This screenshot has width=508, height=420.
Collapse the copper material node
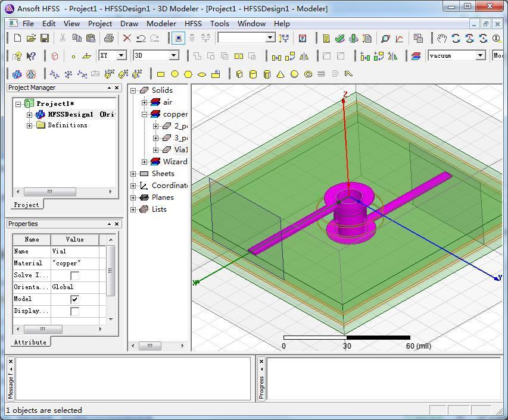click(x=145, y=115)
